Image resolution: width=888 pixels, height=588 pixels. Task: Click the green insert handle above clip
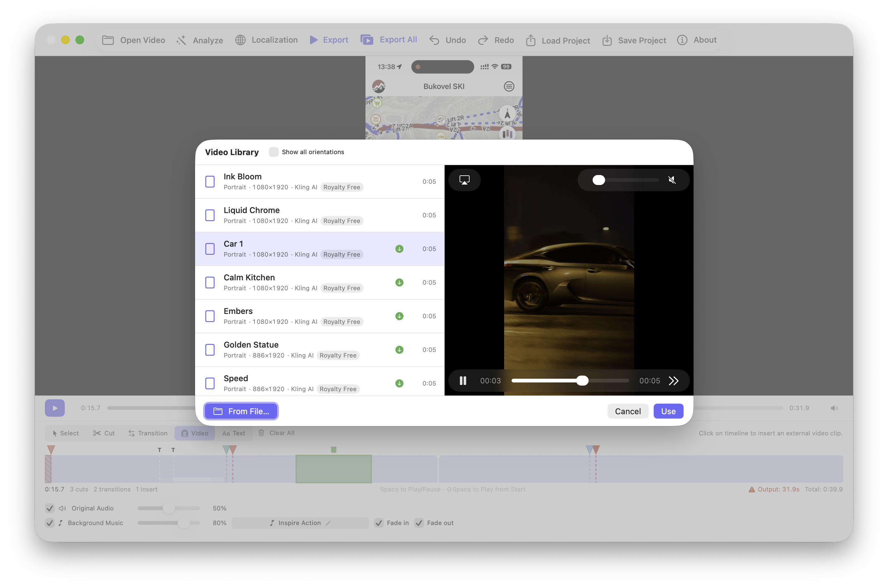333,449
